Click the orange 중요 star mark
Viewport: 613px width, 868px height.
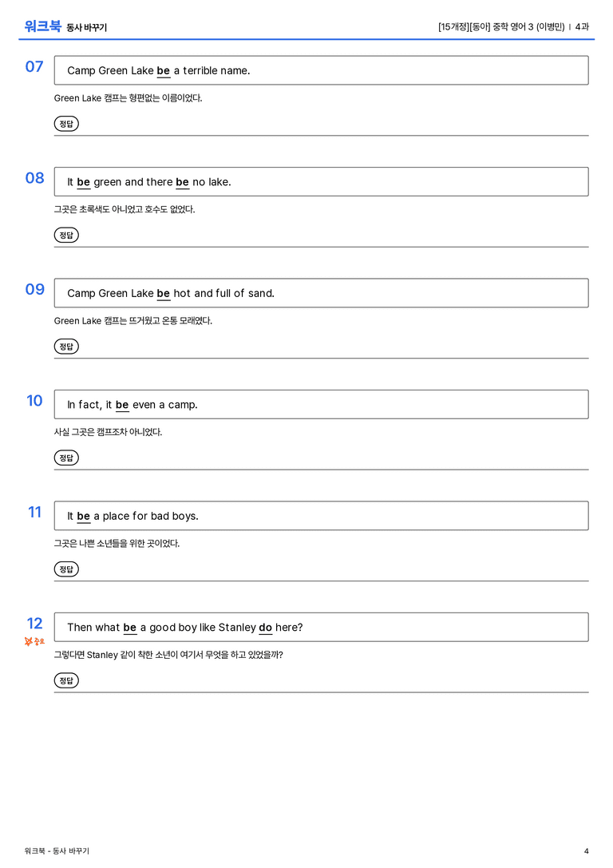34,641
